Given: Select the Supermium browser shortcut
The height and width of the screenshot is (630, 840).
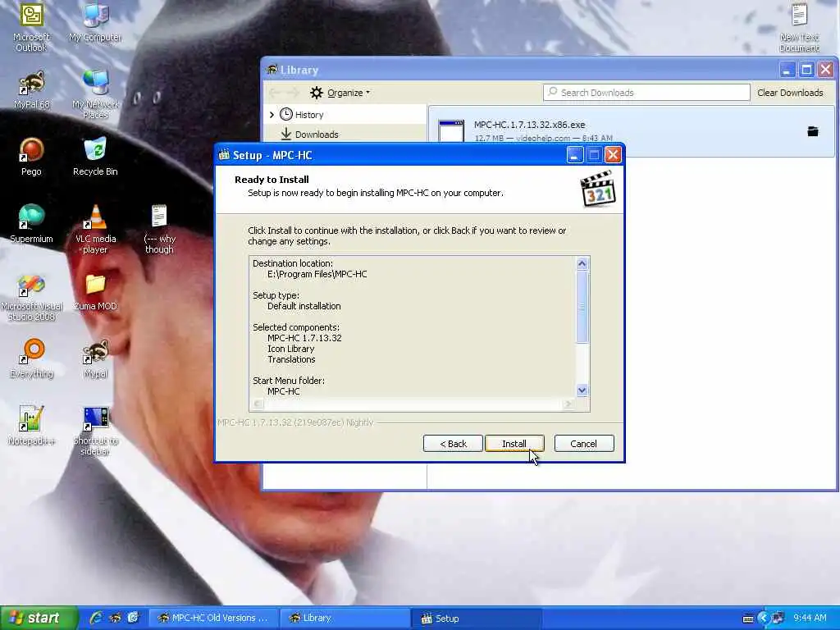Looking at the screenshot, I should click(32, 224).
